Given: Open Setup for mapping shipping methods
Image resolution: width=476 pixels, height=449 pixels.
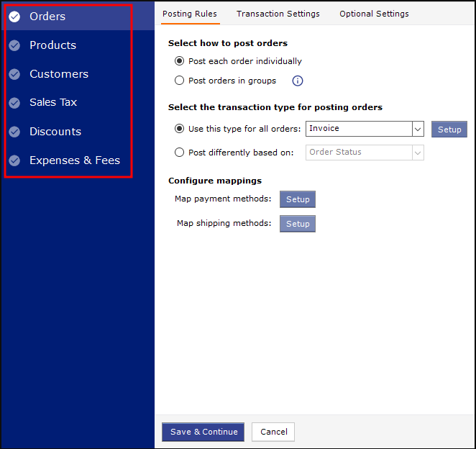Looking at the screenshot, I should (298, 224).
